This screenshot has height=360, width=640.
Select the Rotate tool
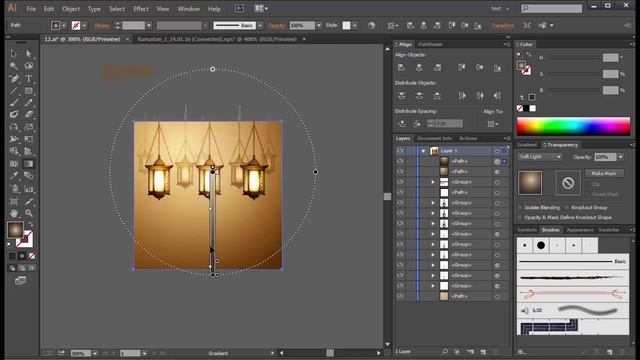(x=13, y=127)
